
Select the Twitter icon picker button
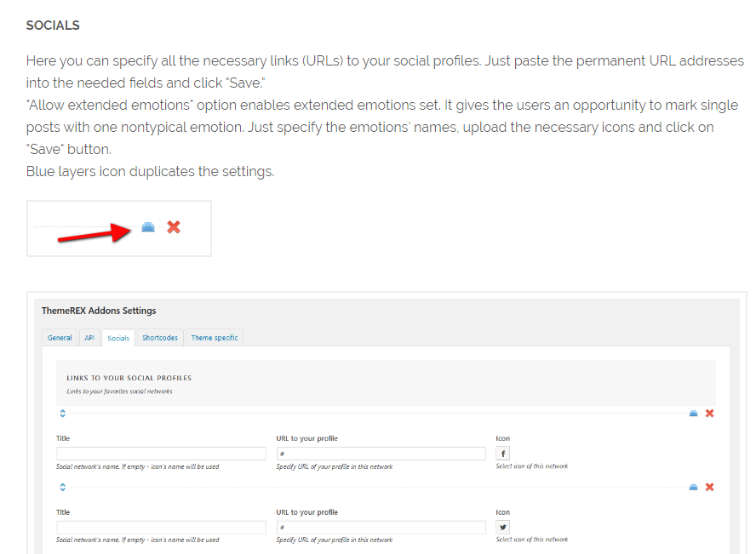(x=502, y=527)
